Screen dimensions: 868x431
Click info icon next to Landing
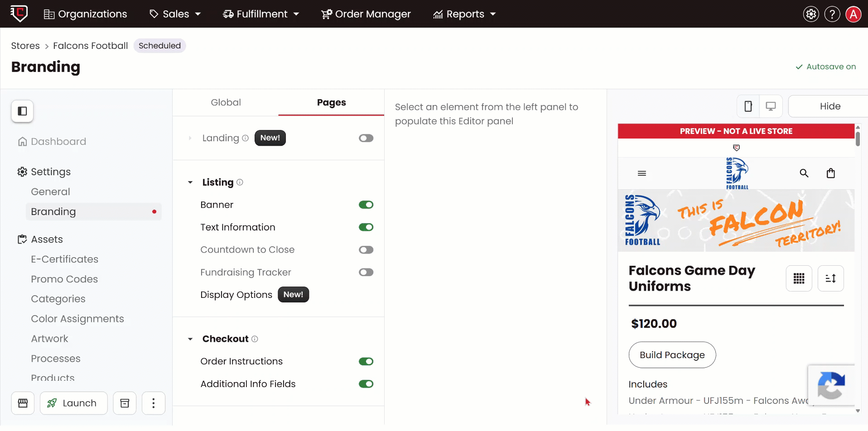click(x=245, y=138)
